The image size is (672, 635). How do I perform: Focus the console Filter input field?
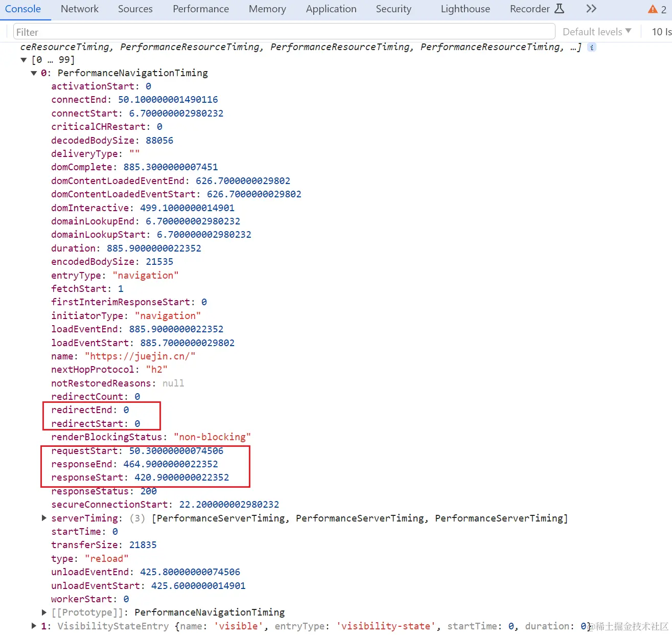(x=284, y=32)
